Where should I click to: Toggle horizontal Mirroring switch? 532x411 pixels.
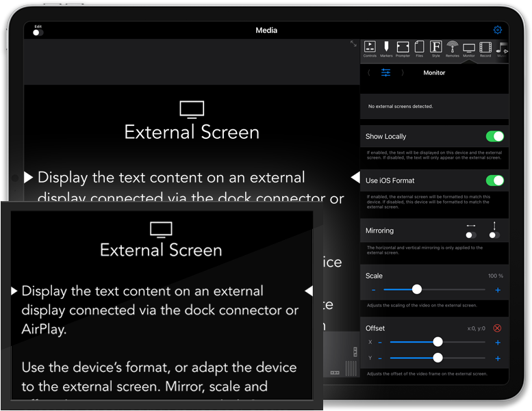point(471,235)
